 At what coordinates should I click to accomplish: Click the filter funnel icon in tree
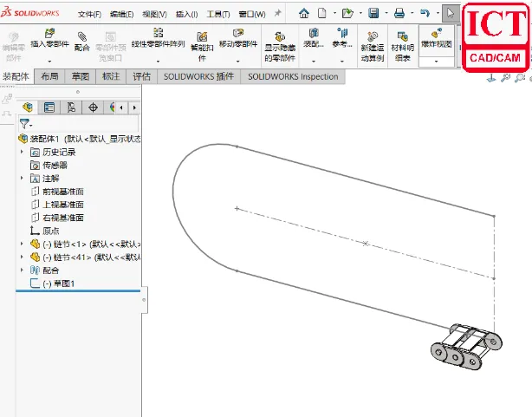point(24,124)
